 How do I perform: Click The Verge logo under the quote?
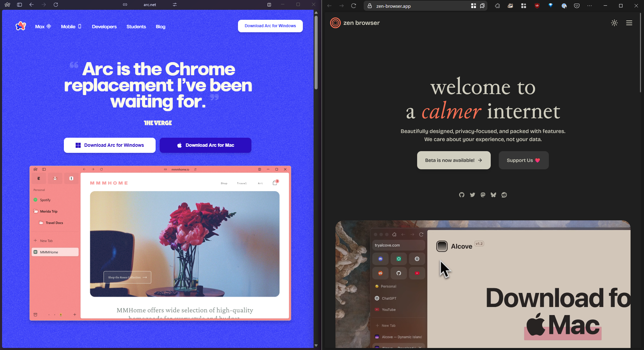(158, 123)
